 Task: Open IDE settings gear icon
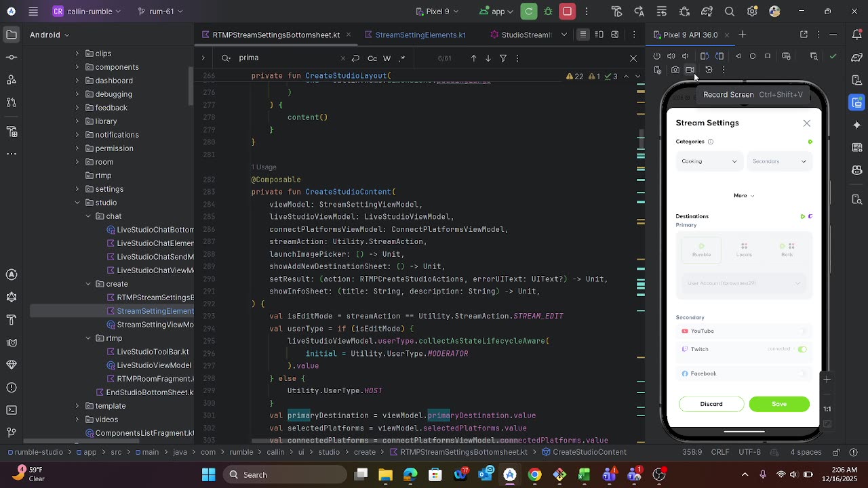coord(752,12)
